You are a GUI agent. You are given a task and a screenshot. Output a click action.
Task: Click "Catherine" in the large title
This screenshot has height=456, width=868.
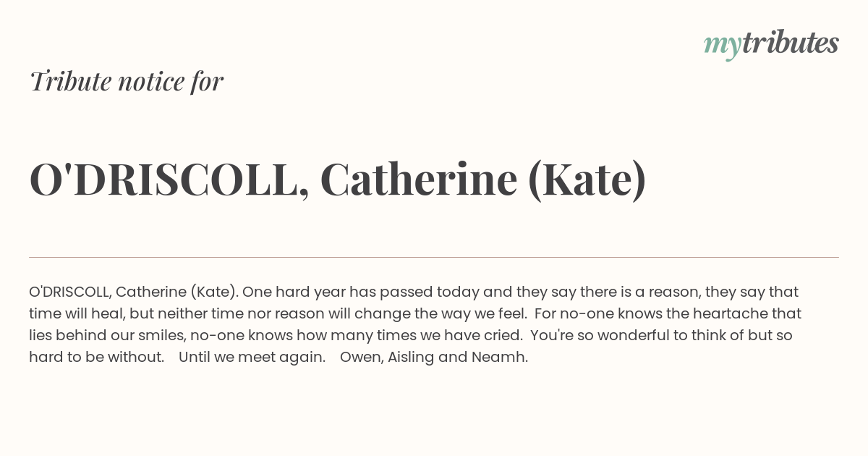[x=418, y=179]
